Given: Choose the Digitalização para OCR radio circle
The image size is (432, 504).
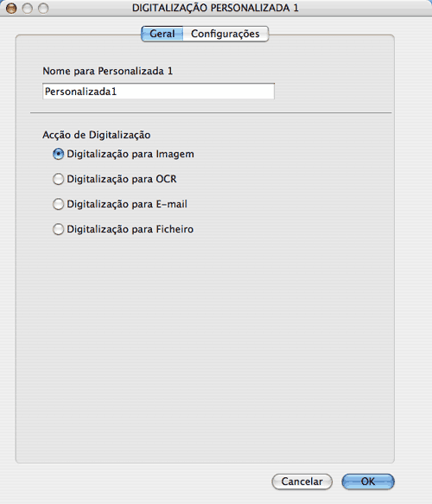Looking at the screenshot, I should [58, 179].
